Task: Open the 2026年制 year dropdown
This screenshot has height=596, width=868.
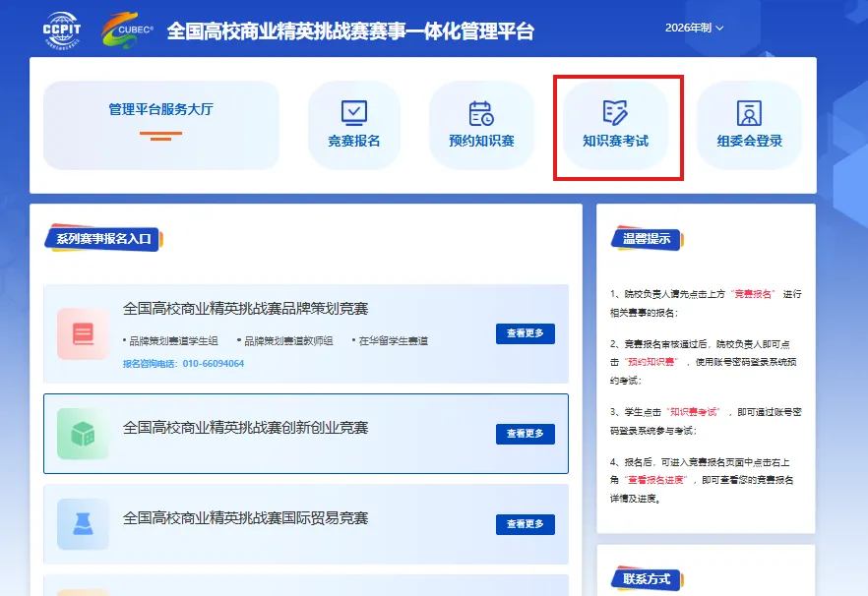Action: (694, 28)
